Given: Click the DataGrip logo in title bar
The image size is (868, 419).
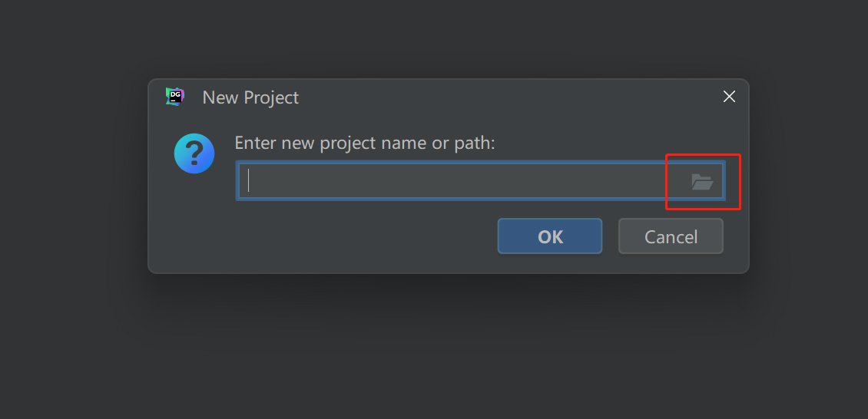Looking at the screenshot, I should pos(175,97).
